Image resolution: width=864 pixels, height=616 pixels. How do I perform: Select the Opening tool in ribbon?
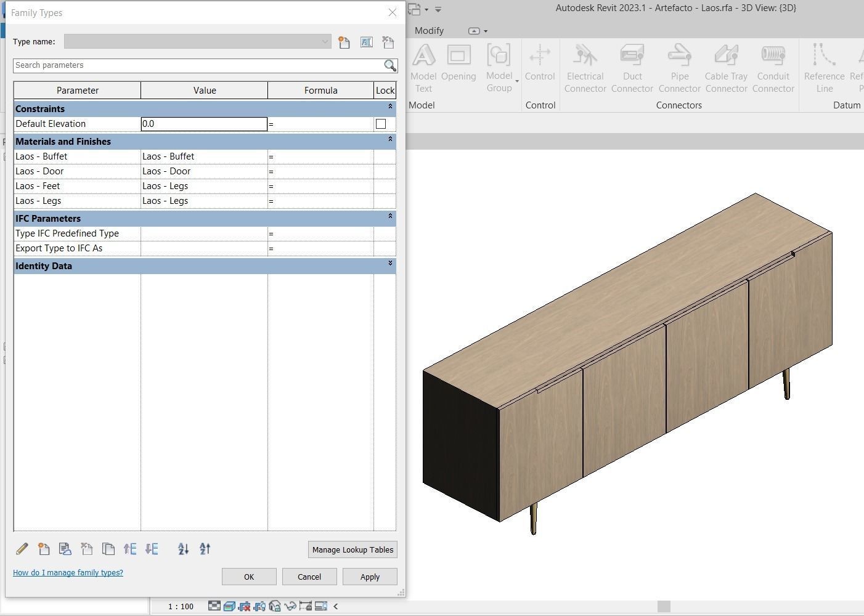click(x=458, y=63)
